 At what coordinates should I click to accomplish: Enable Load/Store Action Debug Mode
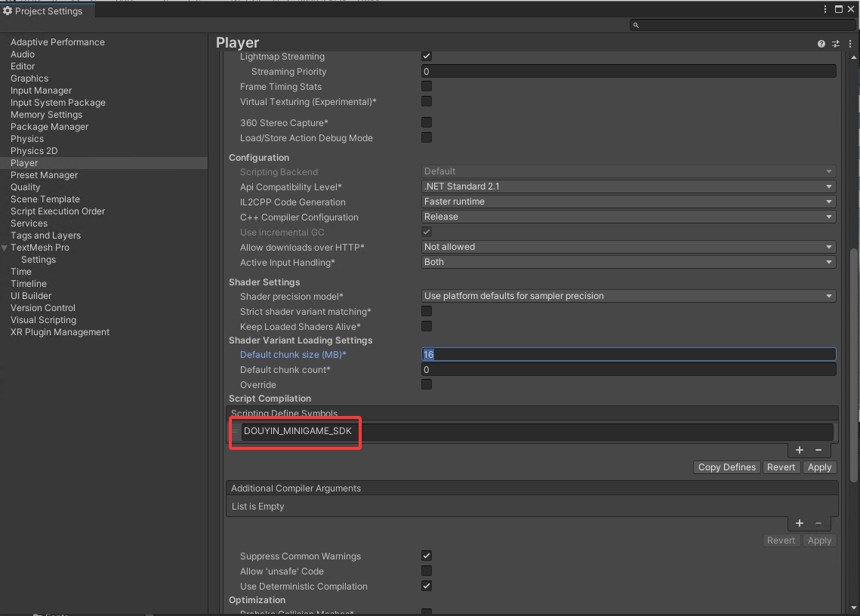click(x=426, y=137)
